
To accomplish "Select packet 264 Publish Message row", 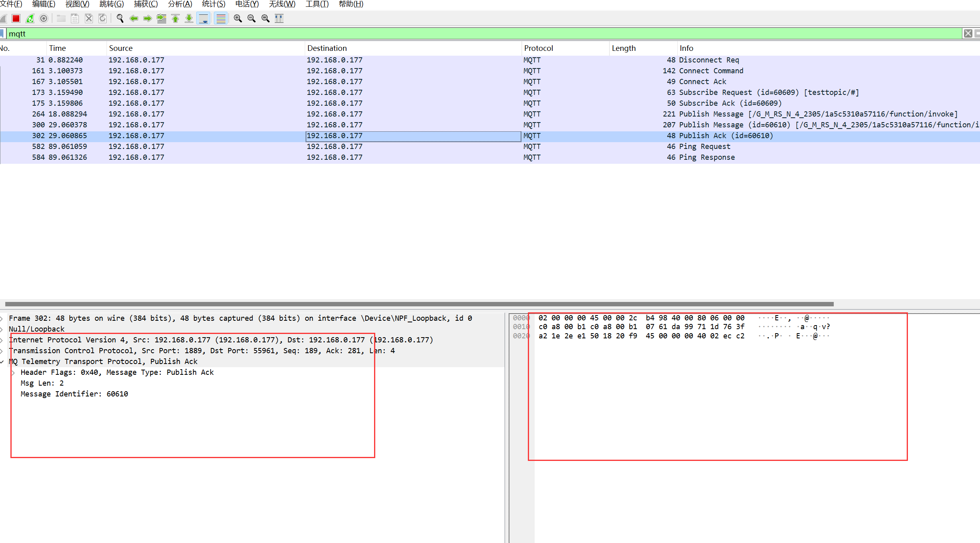I will 490,114.
